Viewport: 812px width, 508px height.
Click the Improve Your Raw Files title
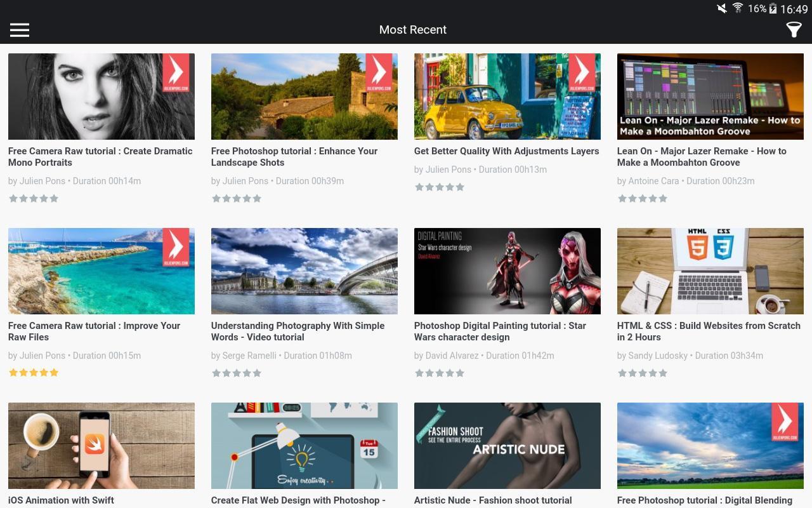(x=94, y=331)
